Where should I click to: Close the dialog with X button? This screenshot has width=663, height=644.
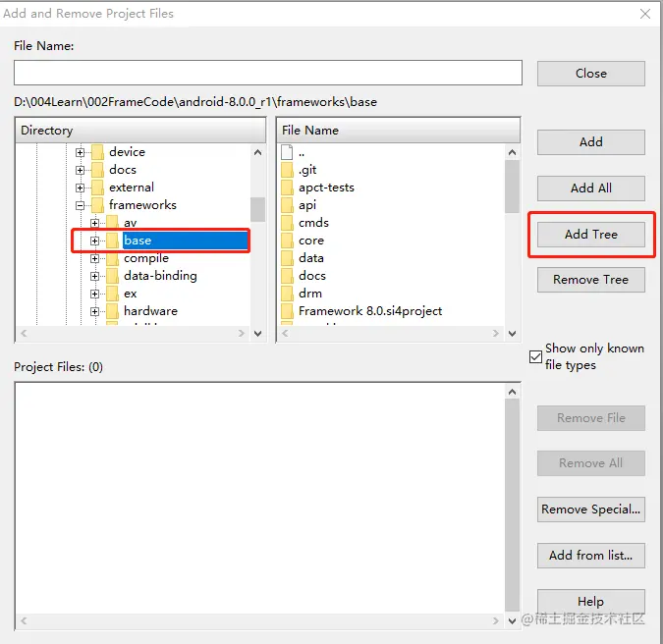tap(645, 14)
